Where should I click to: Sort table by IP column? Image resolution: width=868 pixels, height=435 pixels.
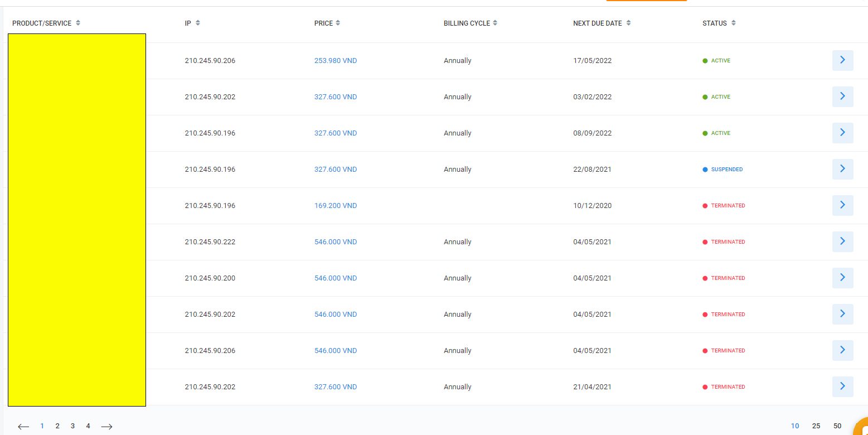198,23
